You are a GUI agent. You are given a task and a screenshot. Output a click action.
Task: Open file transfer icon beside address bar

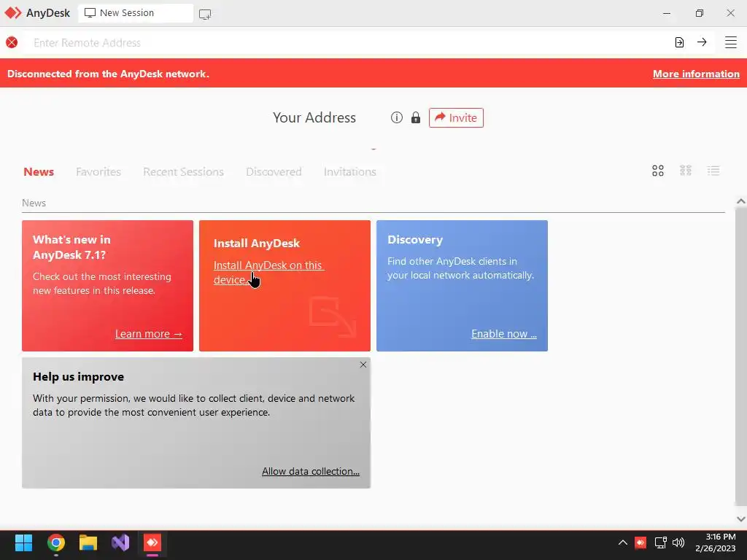click(x=679, y=42)
